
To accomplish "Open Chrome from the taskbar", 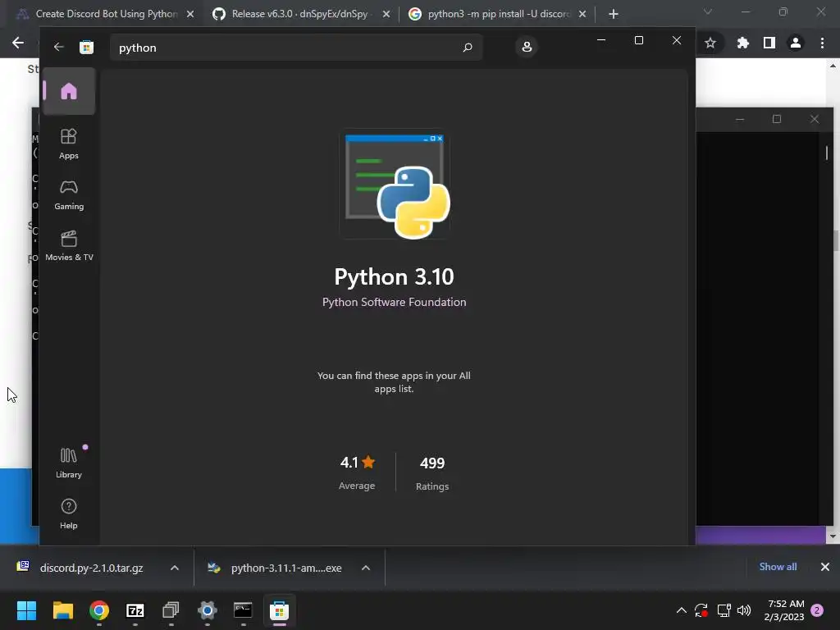I will [99, 610].
